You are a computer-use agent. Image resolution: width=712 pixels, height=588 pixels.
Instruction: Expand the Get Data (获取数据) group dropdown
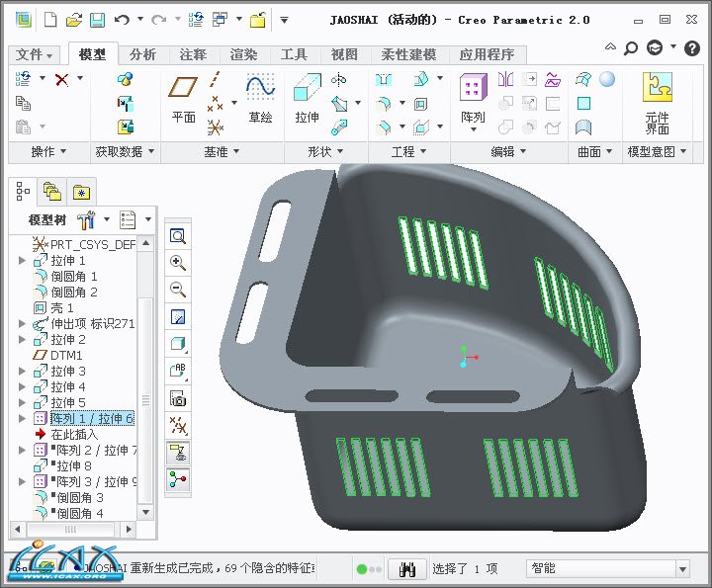pos(125,151)
